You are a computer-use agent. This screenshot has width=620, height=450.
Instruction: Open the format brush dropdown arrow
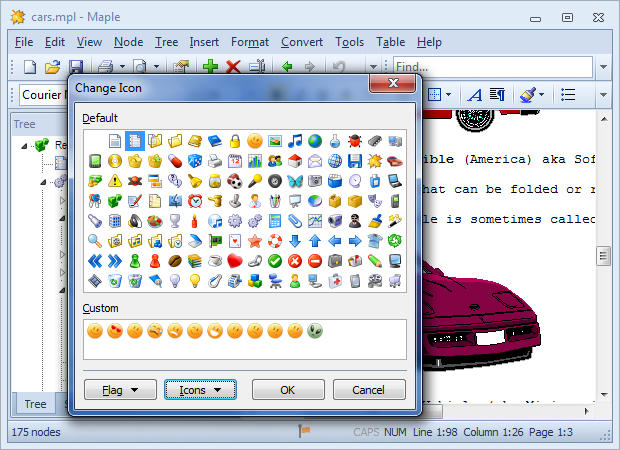point(541,95)
